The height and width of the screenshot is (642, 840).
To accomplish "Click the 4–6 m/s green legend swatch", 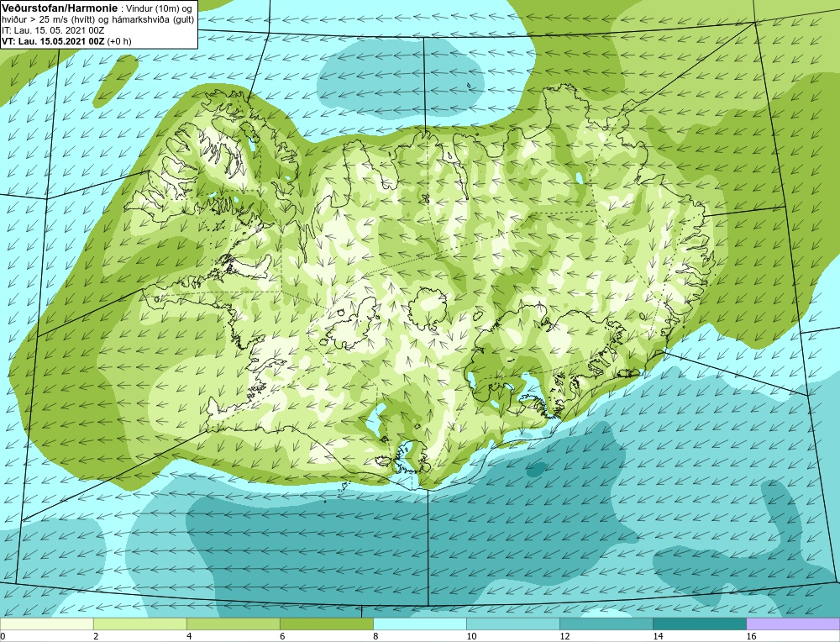I will pos(233,624).
